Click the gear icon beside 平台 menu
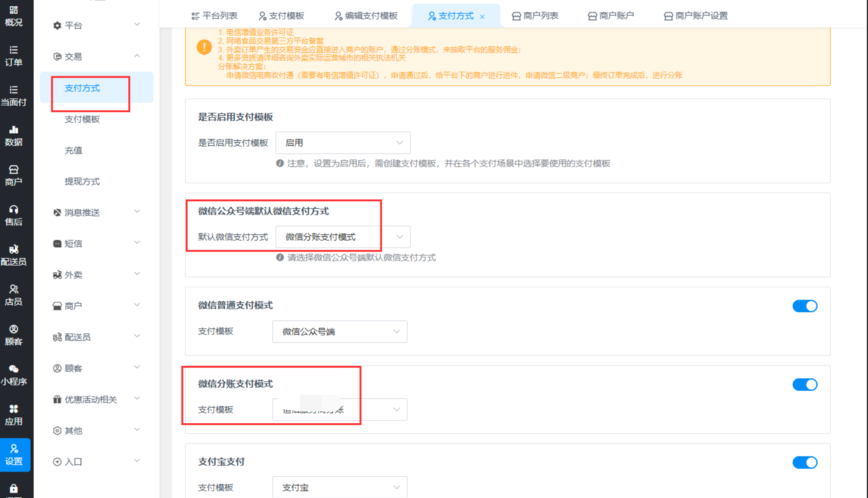The image size is (868, 498). tap(57, 26)
